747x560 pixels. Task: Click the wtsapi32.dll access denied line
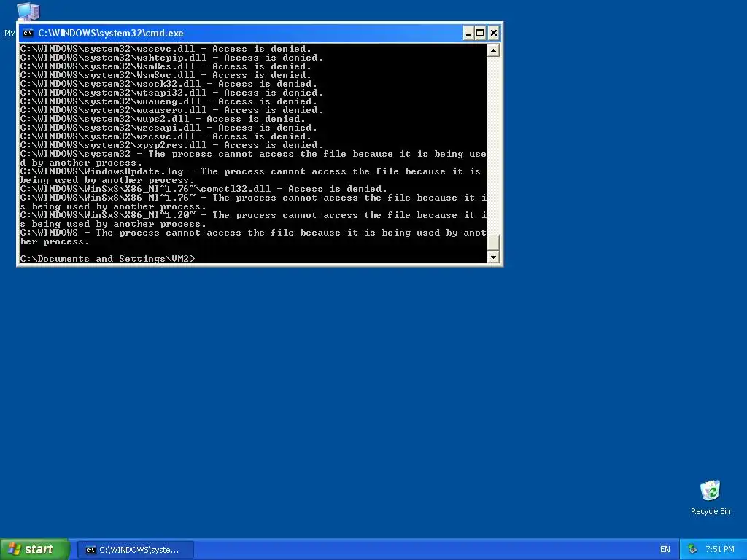(171, 93)
